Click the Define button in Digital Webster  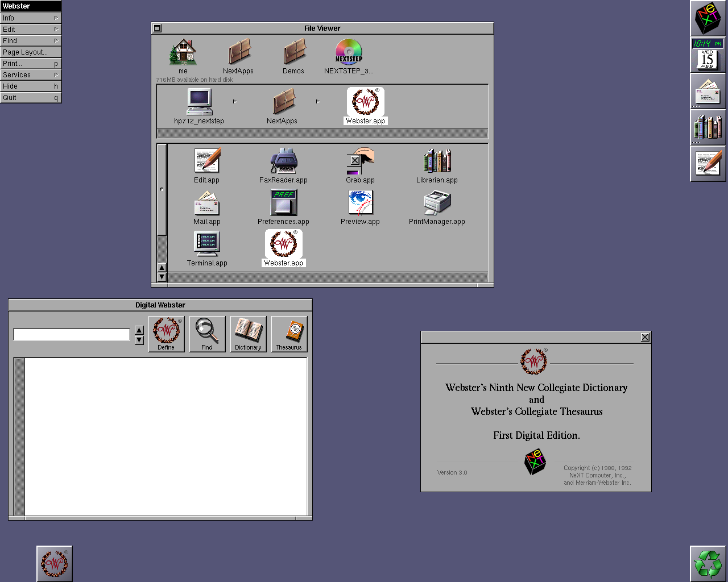click(x=167, y=334)
